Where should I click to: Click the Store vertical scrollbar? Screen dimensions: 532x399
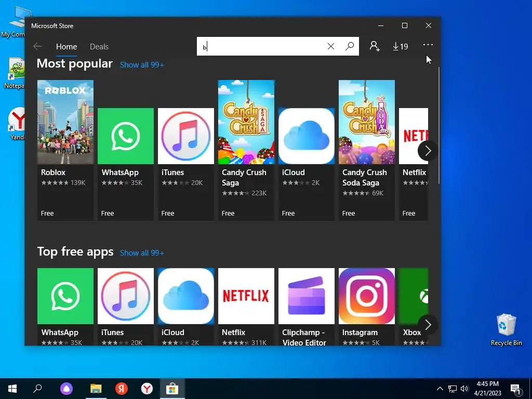(x=438, y=126)
